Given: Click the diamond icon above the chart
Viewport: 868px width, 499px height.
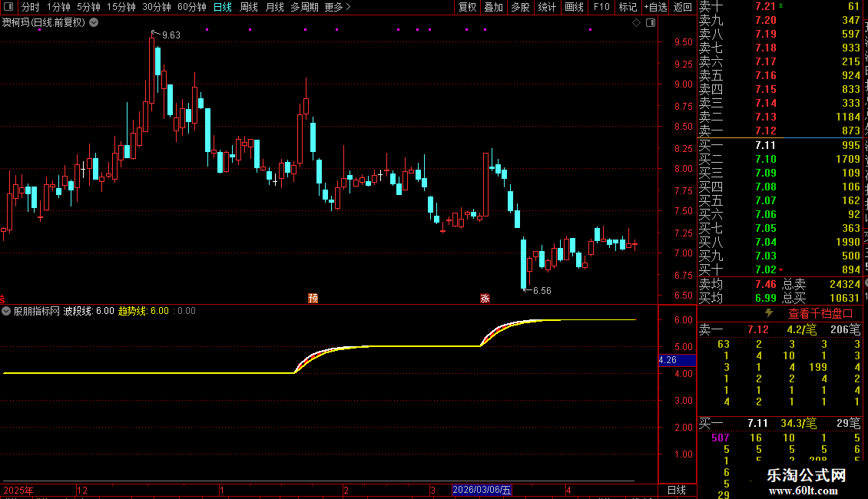Looking at the screenshot, I should pyautogui.click(x=636, y=23).
